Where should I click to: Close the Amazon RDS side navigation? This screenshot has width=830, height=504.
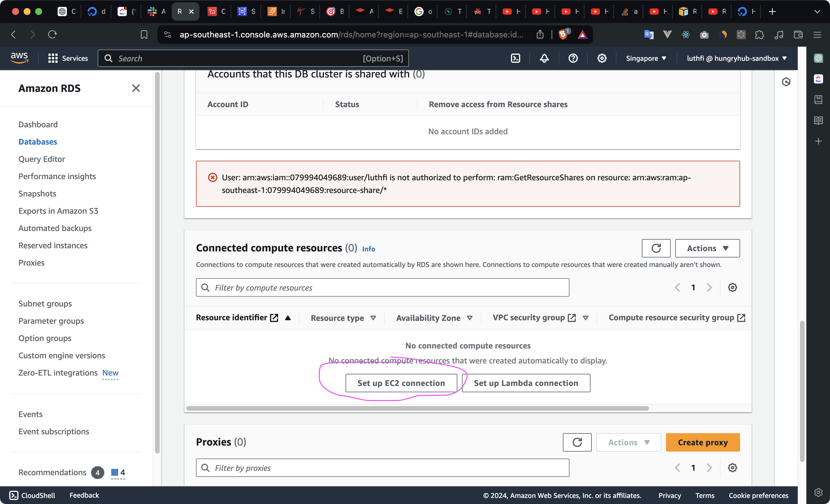tap(136, 88)
